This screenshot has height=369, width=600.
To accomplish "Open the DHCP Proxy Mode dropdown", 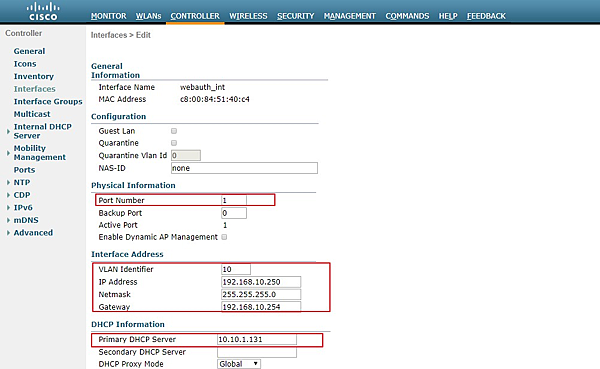I will click(x=239, y=364).
